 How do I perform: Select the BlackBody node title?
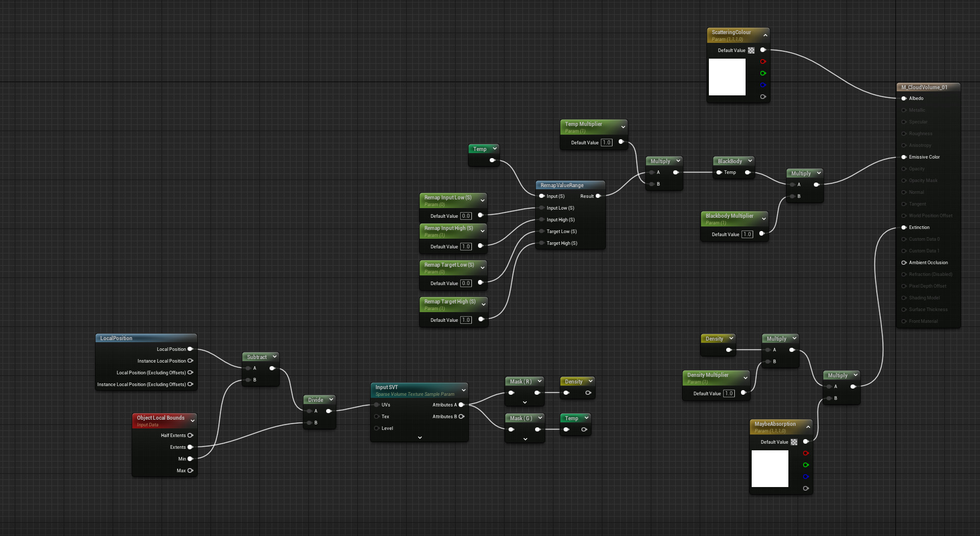click(x=730, y=161)
